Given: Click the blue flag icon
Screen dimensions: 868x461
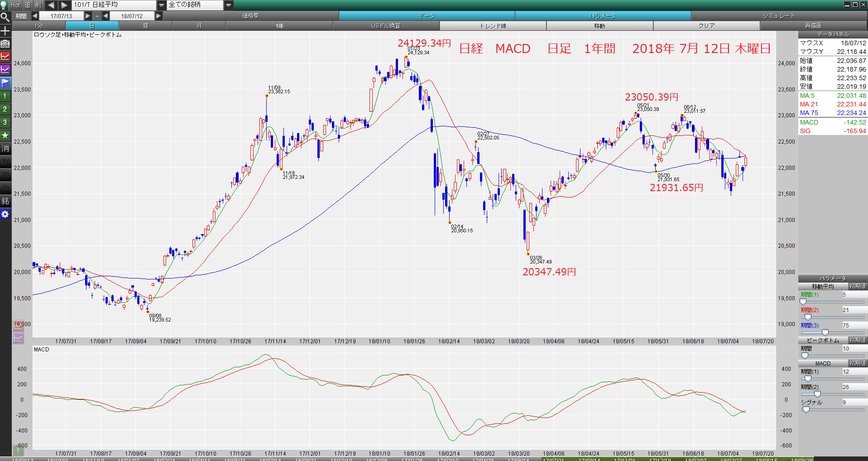Looking at the screenshot, I should point(5,83).
